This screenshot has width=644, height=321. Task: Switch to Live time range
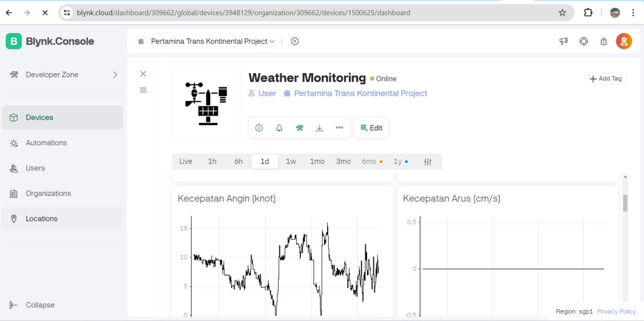point(186,162)
